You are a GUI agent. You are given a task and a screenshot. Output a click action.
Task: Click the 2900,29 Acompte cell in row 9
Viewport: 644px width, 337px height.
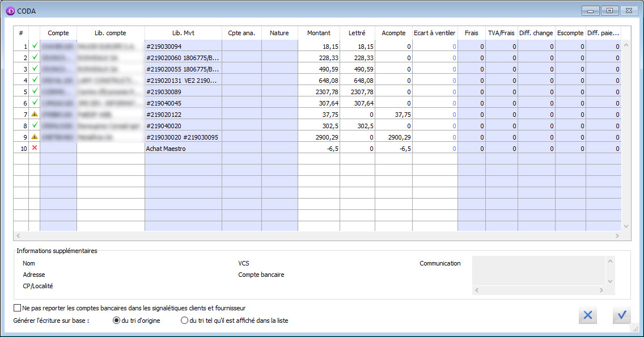click(393, 137)
